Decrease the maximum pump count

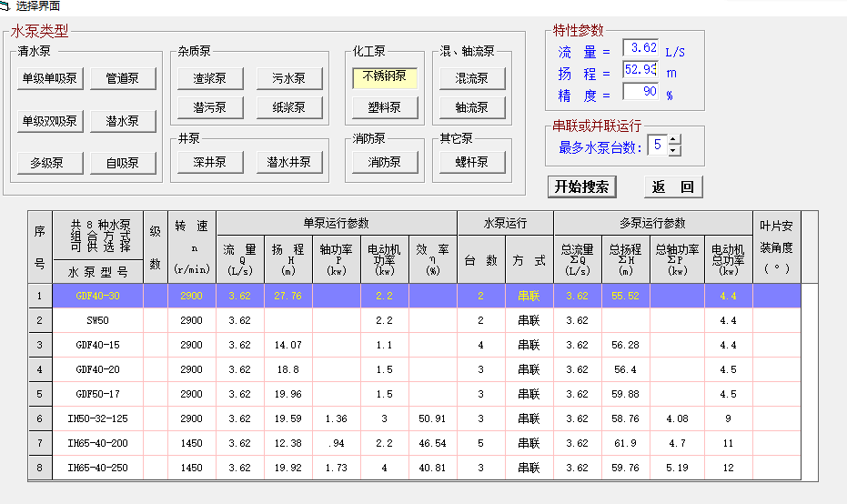(673, 150)
